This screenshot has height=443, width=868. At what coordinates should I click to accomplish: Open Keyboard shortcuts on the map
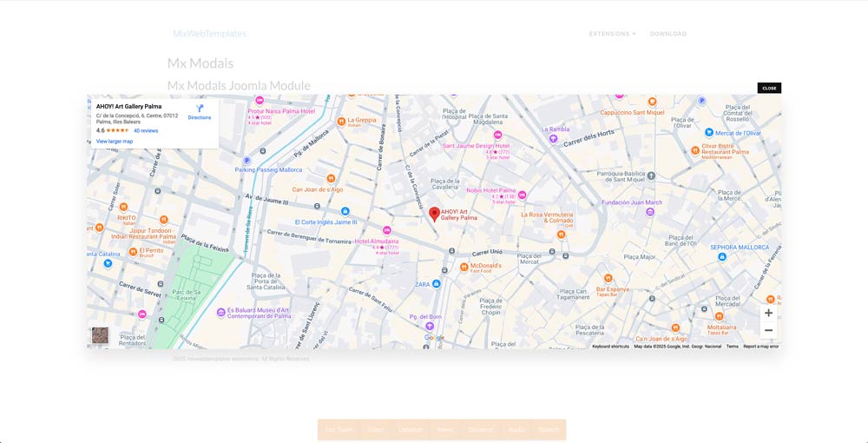(610, 347)
